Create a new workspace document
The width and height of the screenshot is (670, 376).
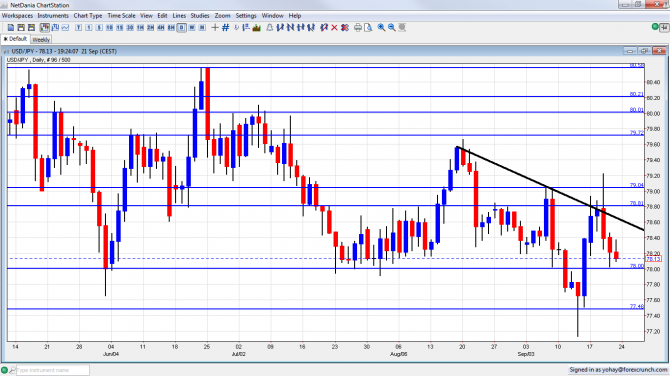pyautogui.click(x=11, y=28)
